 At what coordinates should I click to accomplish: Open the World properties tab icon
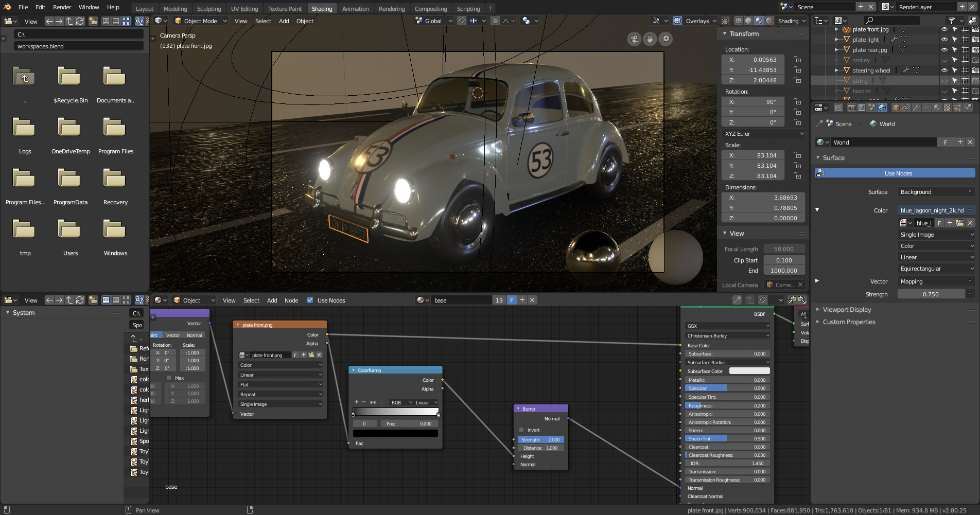(x=882, y=108)
